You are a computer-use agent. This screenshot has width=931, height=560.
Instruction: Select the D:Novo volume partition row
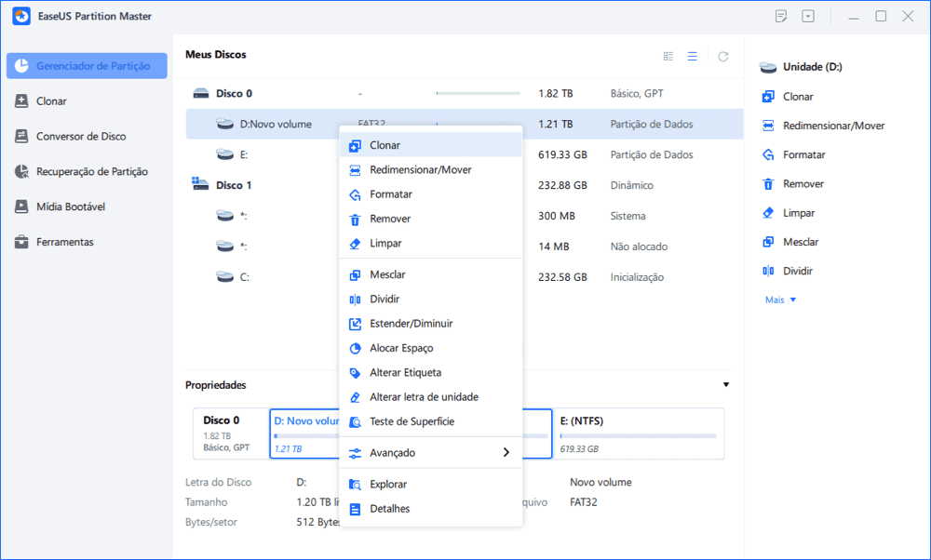[x=465, y=124]
